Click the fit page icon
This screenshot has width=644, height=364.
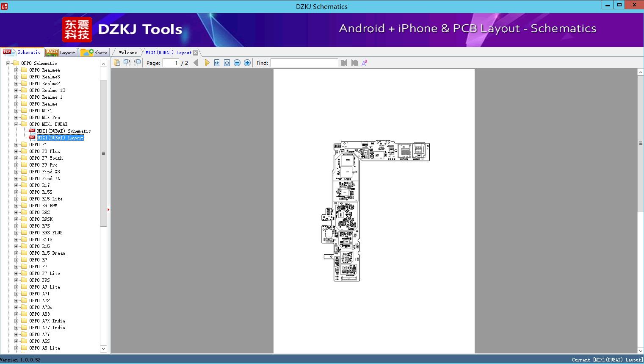point(227,63)
